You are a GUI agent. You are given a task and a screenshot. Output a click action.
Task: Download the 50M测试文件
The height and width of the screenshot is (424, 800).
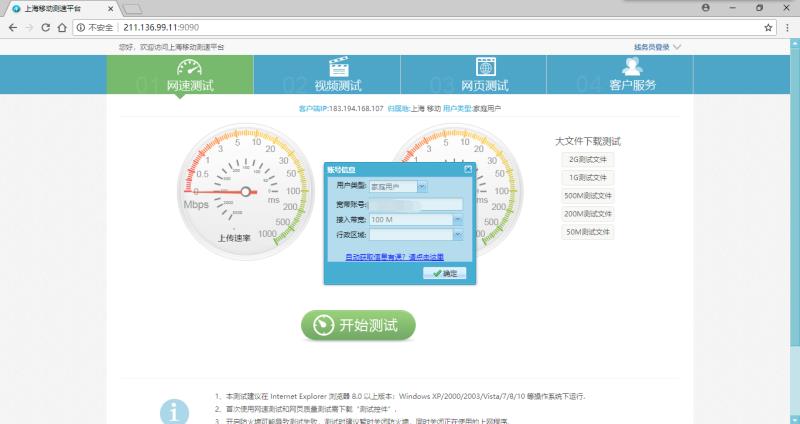coord(588,232)
